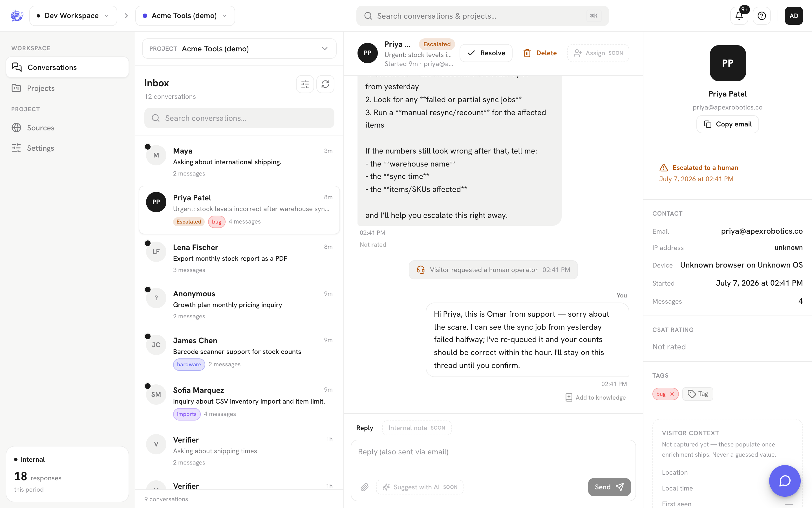The image size is (812, 508).
Task: Open Anonymous Growth plan pricing inquiry
Action: [239, 305]
